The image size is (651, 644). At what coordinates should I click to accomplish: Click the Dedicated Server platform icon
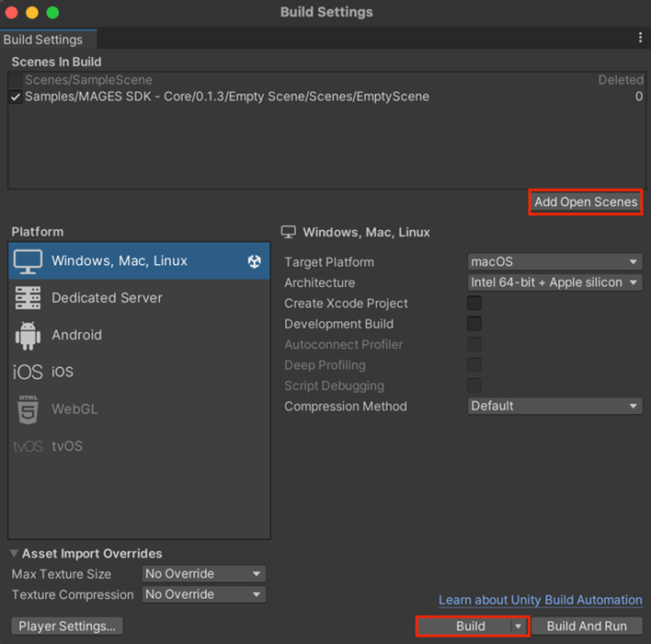coord(29,298)
